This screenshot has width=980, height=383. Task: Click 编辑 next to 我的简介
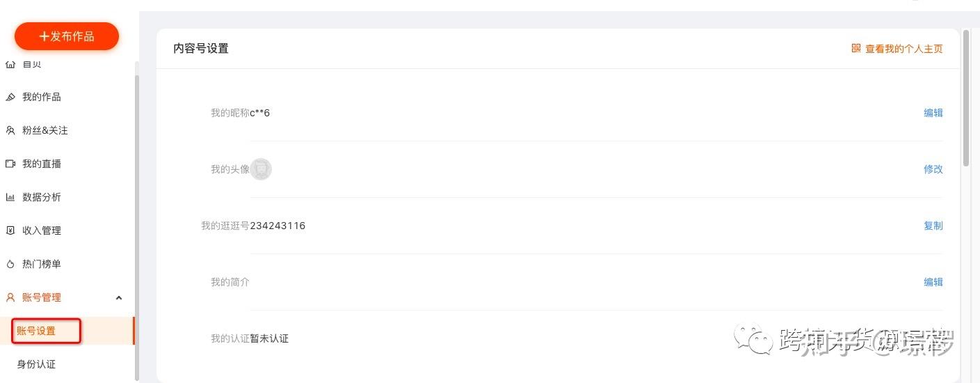click(x=933, y=282)
